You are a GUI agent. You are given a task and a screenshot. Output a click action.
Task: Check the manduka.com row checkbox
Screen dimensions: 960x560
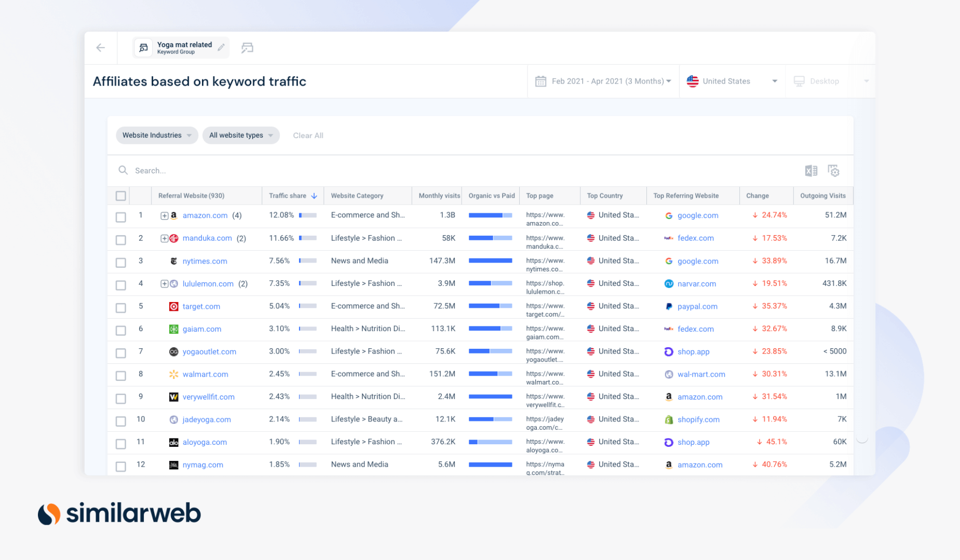121,240
